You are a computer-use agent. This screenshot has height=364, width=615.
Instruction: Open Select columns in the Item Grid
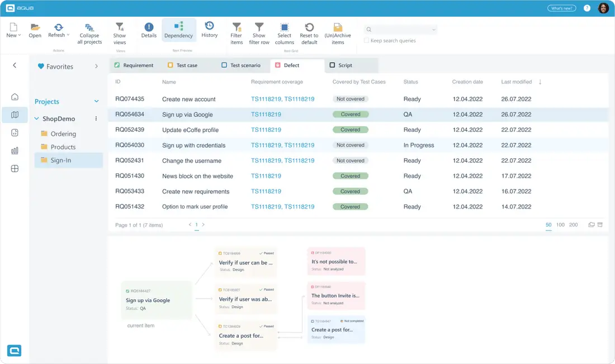point(284,31)
